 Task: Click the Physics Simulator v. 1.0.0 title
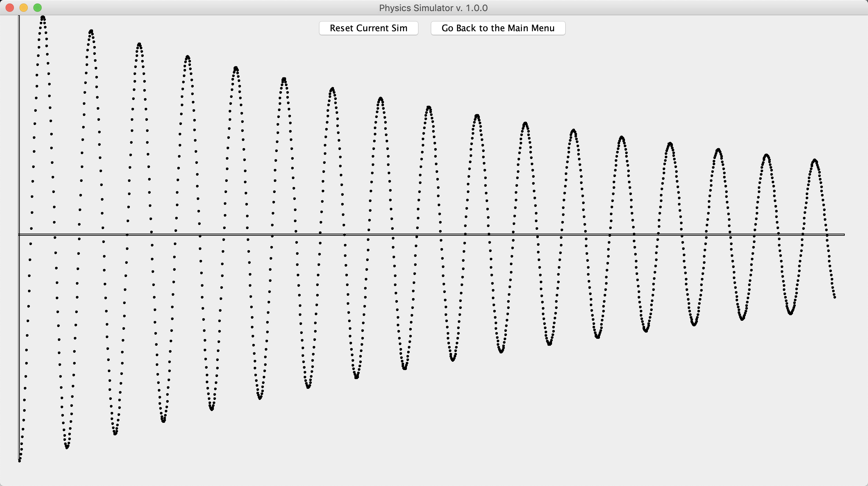click(433, 8)
